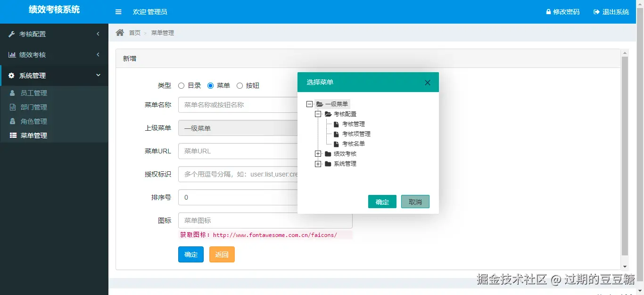
Task: Click the lock icon beside 修改密码
Action: (548, 12)
